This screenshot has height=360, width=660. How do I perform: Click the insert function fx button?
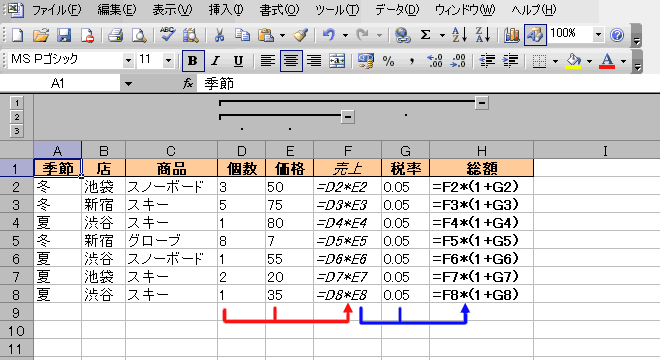pyautogui.click(x=188, y=84)
